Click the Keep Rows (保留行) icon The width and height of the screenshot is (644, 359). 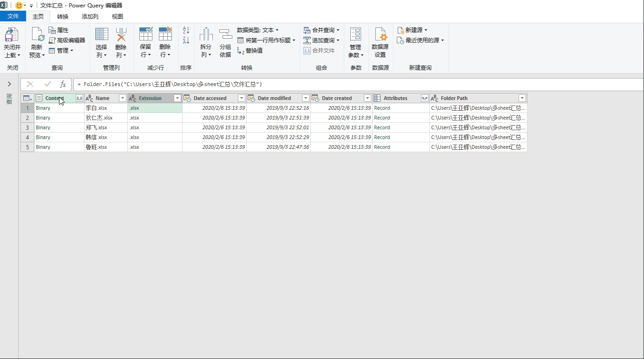click(x=145, y=35)
